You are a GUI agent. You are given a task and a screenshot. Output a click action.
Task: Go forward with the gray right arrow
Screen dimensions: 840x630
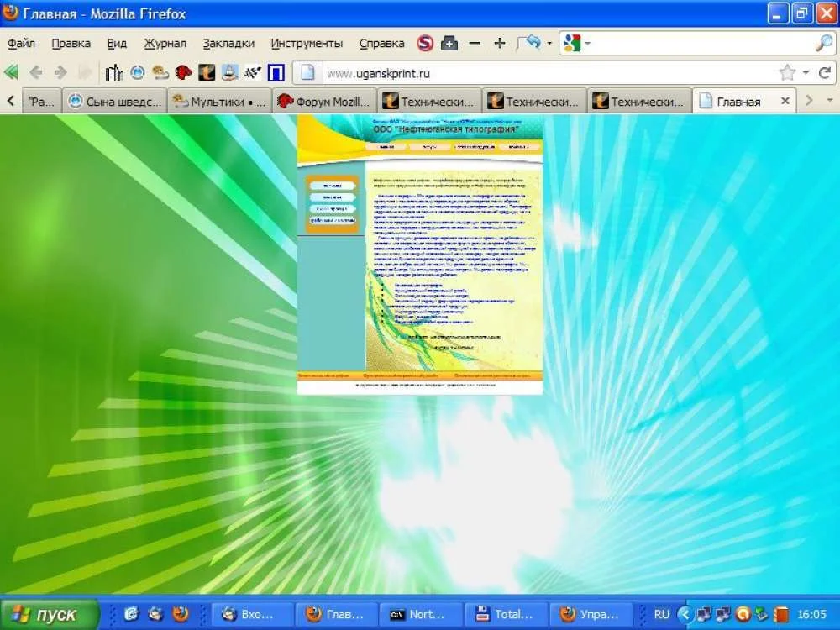click(60, 72)
